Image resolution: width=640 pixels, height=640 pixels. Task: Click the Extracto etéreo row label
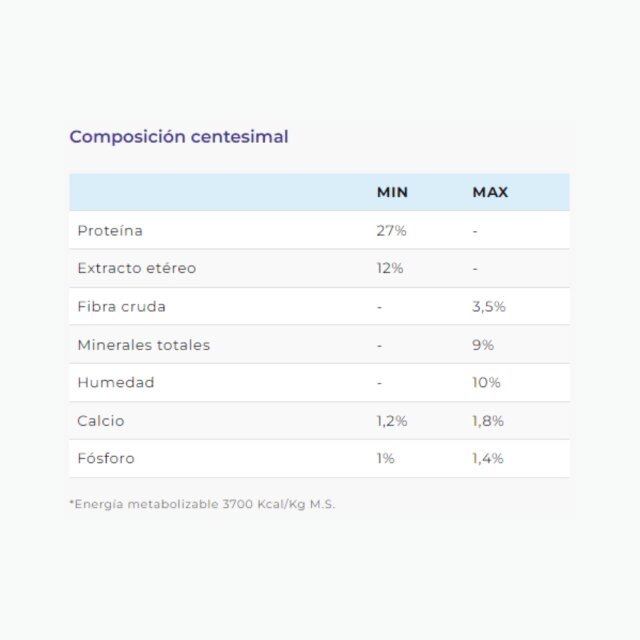pos(137,268)
